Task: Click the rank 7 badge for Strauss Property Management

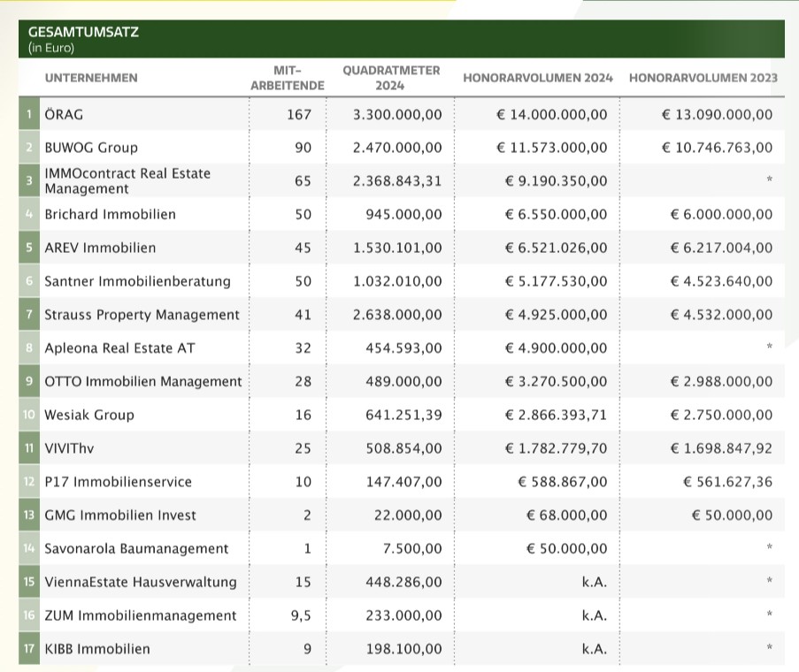Action: (29, 315)
